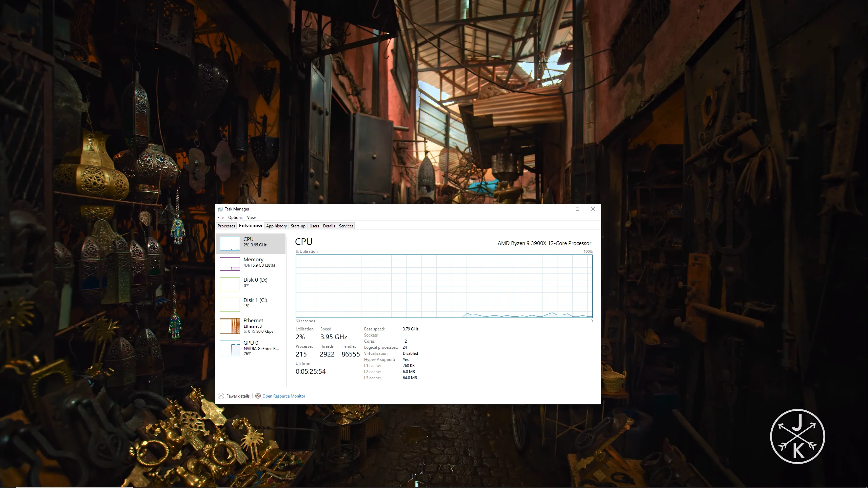Switch to the Services tab
This screenshot has height=488, width=868.
346,226
